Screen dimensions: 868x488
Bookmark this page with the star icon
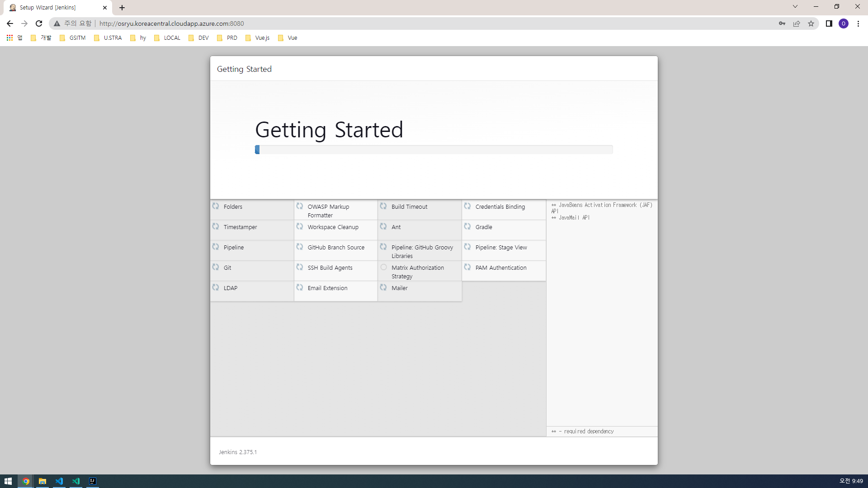[x=811, y=23]
